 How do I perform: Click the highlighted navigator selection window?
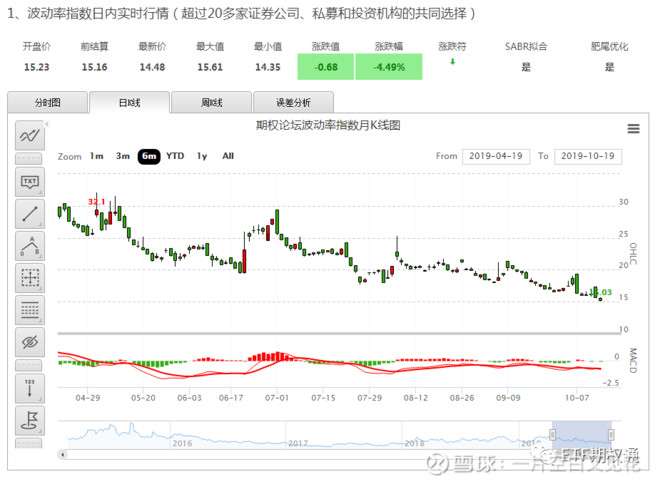[582, 434]
